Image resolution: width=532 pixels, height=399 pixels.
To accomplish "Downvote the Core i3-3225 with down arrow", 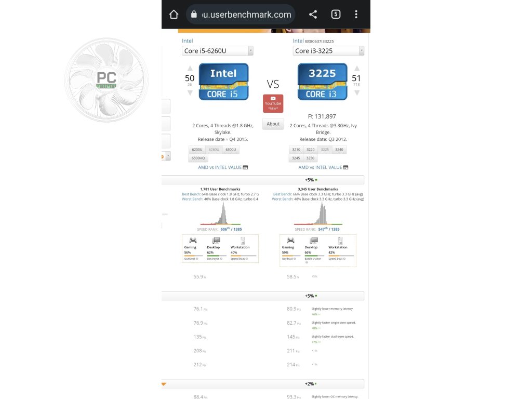I will (356, 92).
